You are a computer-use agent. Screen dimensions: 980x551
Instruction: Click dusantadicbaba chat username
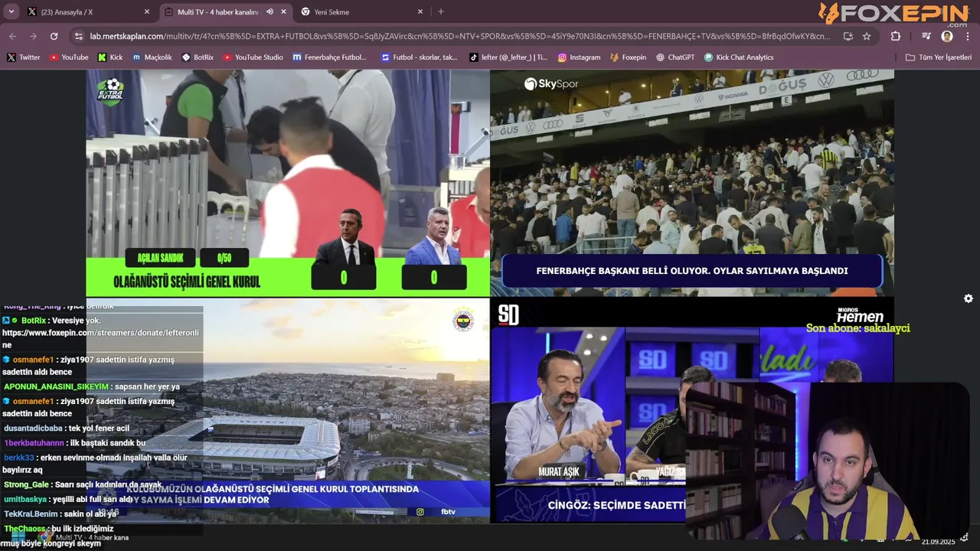[33, 429]
